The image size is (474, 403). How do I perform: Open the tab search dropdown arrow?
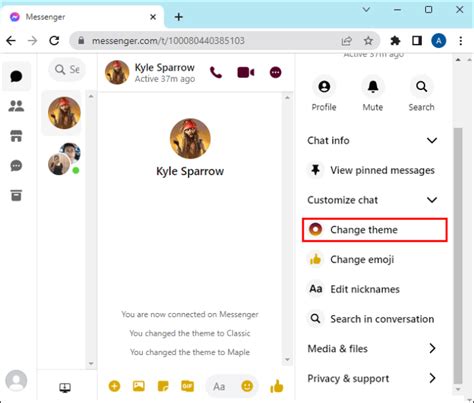(x=366, y=10)
